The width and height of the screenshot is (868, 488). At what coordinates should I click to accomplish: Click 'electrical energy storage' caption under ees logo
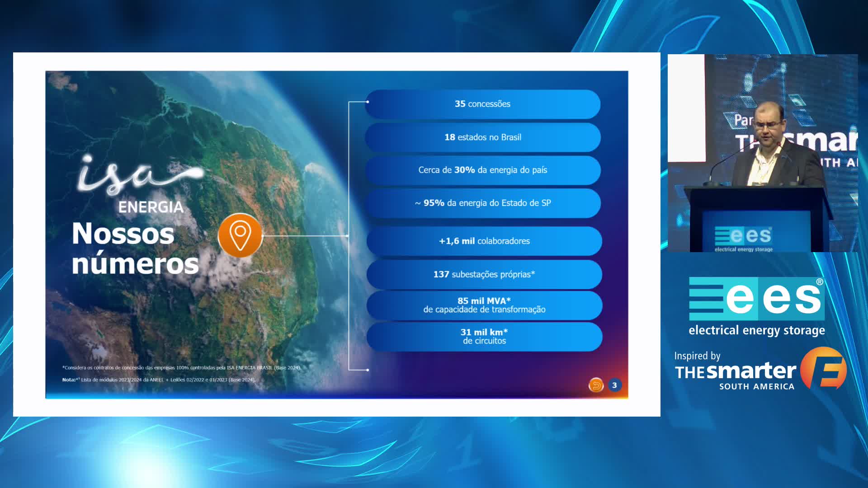click(x=757, y=330)
